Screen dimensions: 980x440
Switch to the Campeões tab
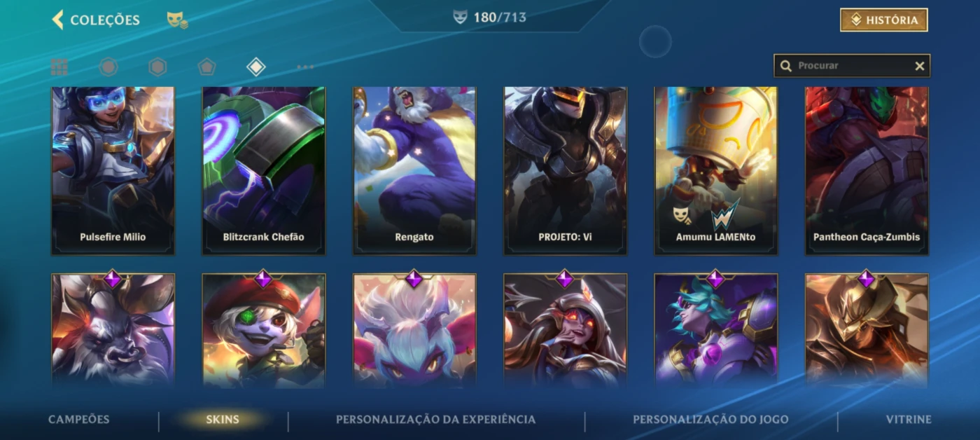click(79, 420)
